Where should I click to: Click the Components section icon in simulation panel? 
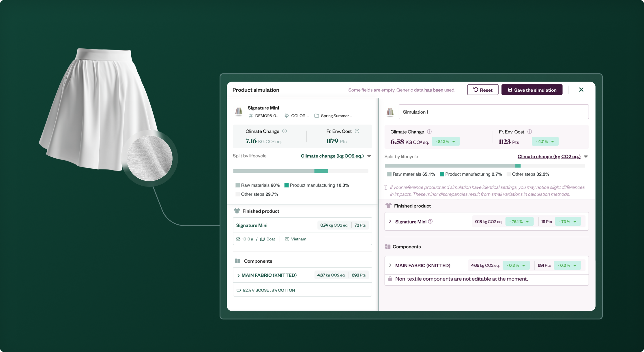point(387,247)
